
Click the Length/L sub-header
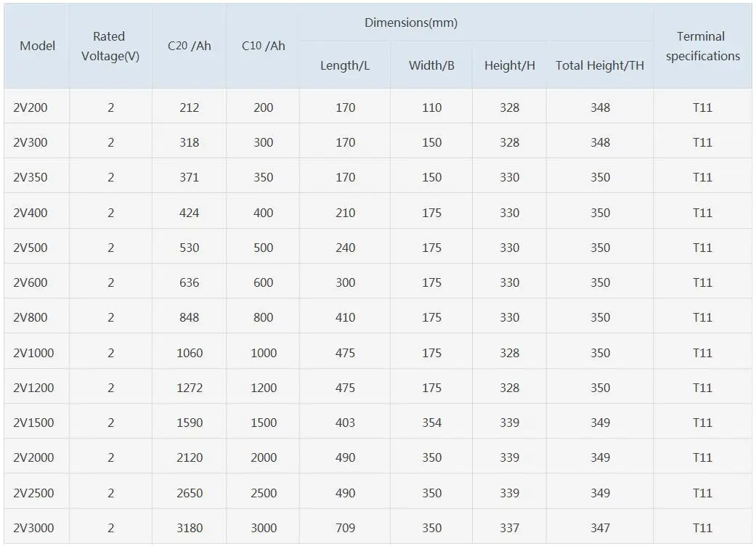pyautogui.click(x=345, y=65)
